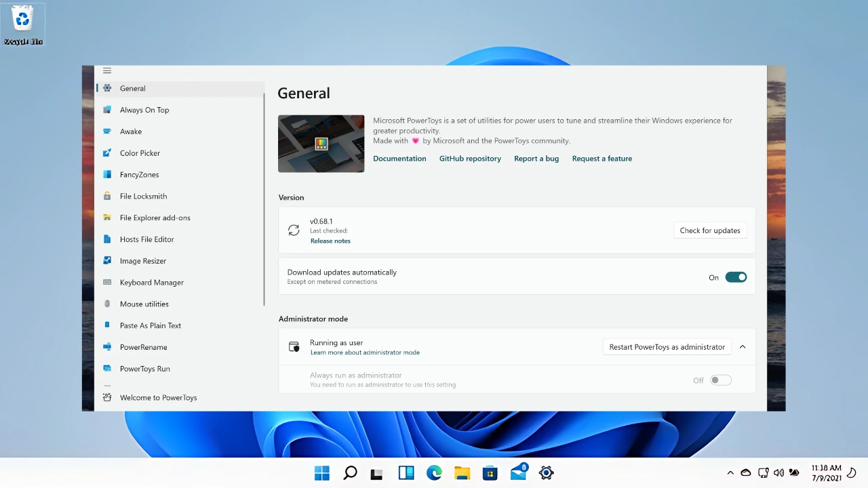The image size is (868, 488).
Task: Open volume control in system tray
Action: click(778, 473)
